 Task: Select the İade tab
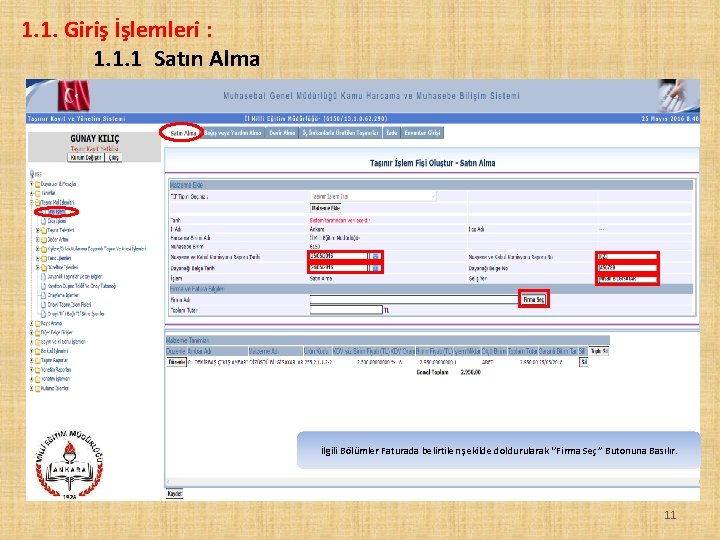point(392,133)
